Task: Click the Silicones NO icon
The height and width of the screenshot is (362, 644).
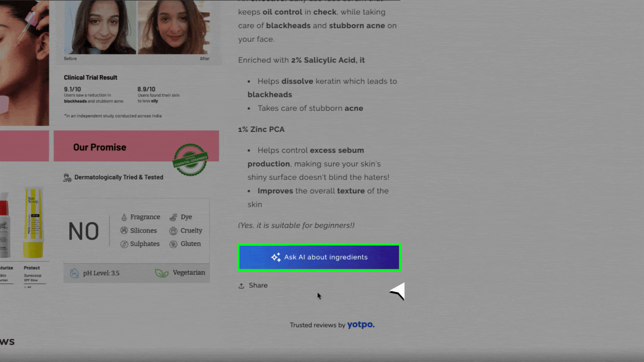Action: pos(124,230)
